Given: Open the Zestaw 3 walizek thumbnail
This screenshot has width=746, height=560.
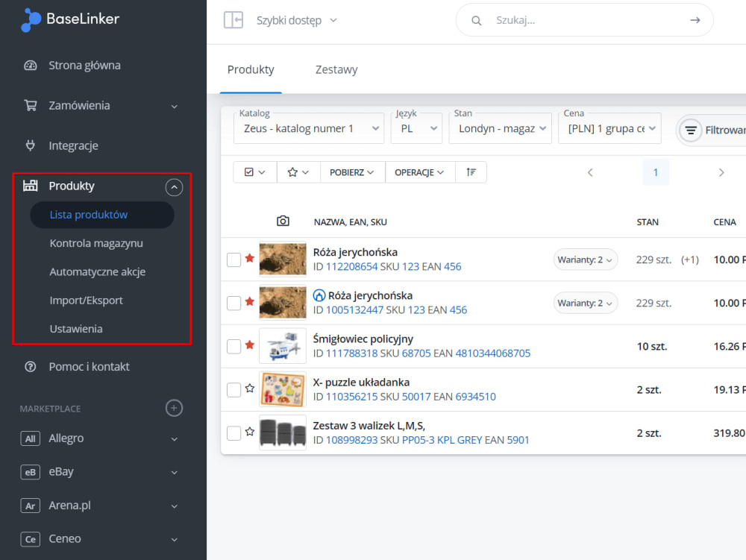Looking at the screenshot, I should 283,432.
